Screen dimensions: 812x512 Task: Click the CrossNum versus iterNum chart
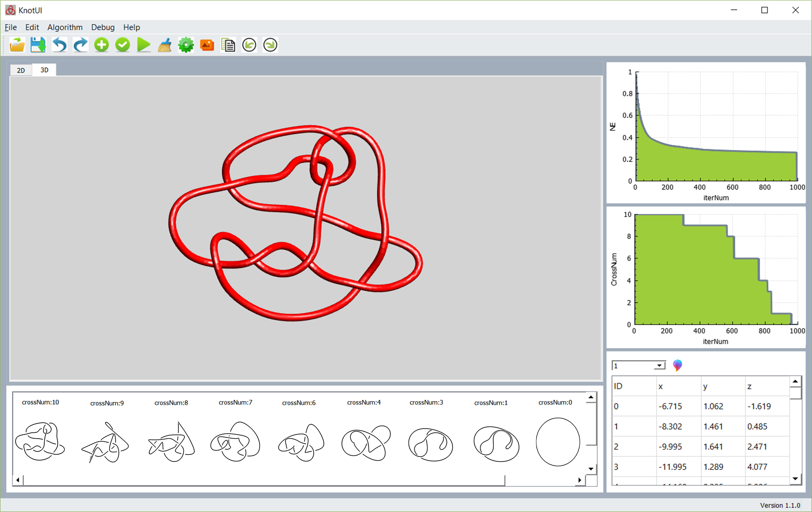706,277
